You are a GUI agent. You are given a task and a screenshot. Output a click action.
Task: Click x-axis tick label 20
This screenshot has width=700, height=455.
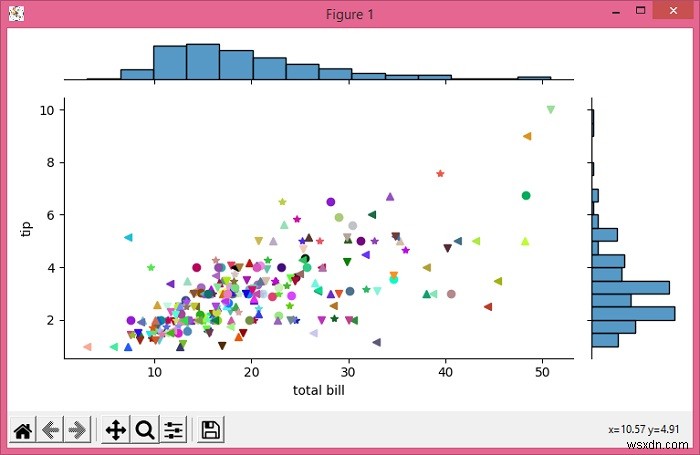point(251,372)
